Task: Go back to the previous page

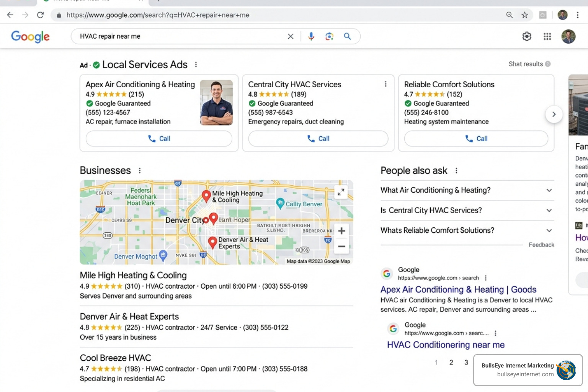Action: coord(10,15)
